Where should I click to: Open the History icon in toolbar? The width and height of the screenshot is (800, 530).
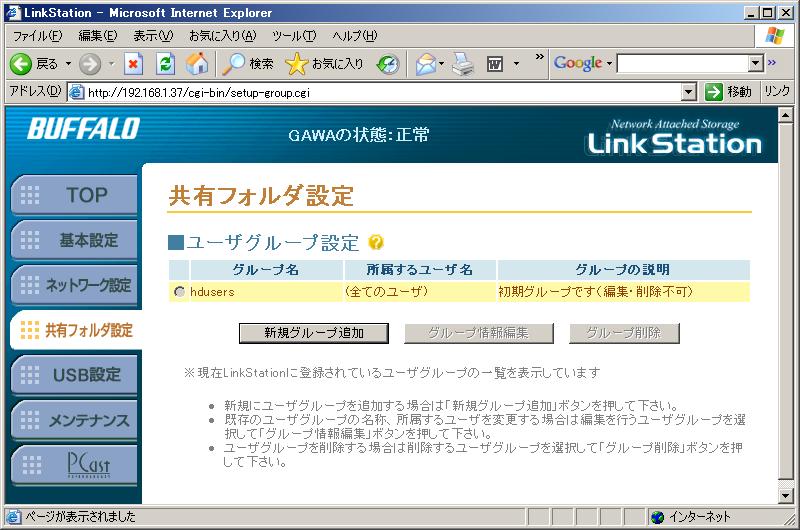click(x=388, y=63)
